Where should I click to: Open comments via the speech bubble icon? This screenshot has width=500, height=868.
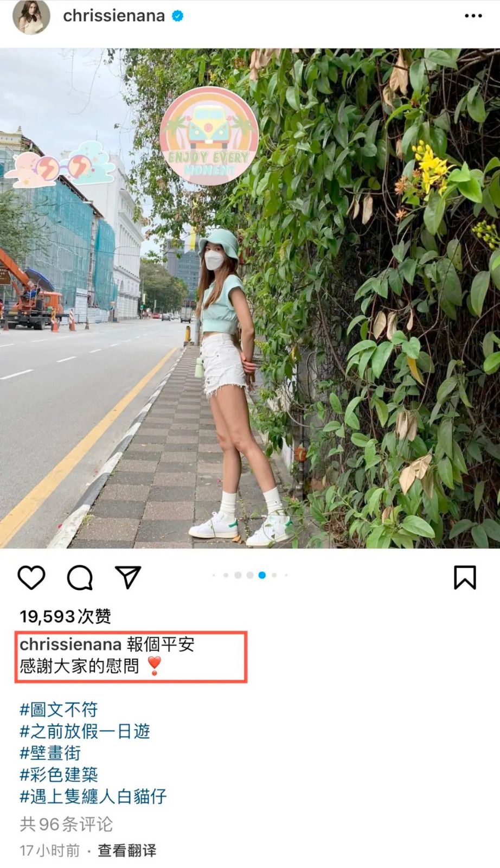pyautogui.click(x=80, y=577)
